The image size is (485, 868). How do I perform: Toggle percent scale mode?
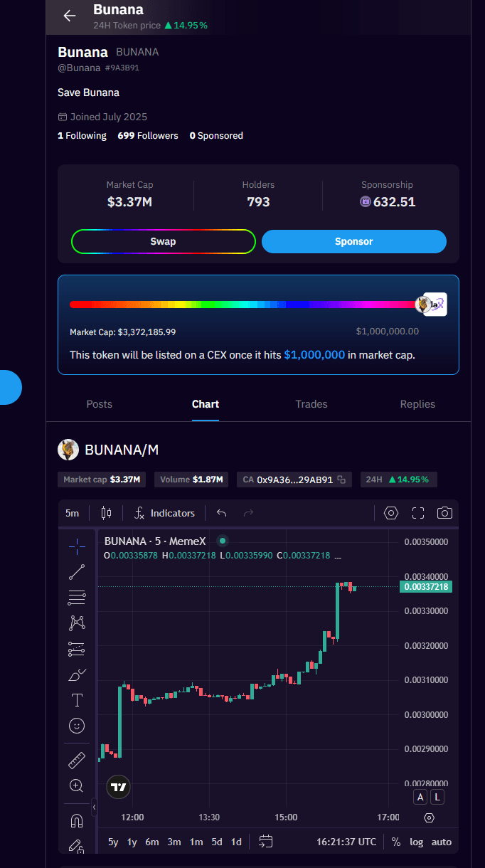click(x=396, y=842)
